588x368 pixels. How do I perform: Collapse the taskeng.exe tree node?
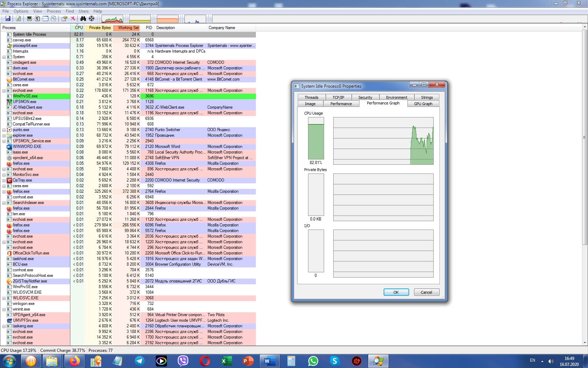(x=4, y=326)
